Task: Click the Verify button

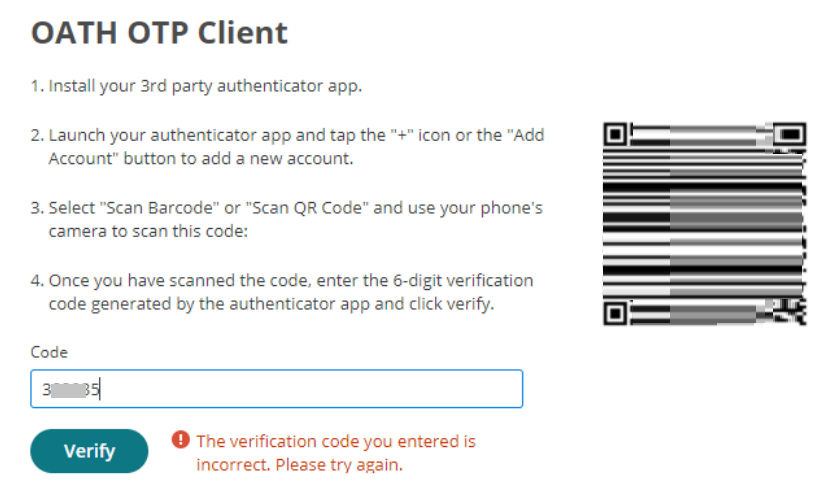Action: tap(89, 451)
